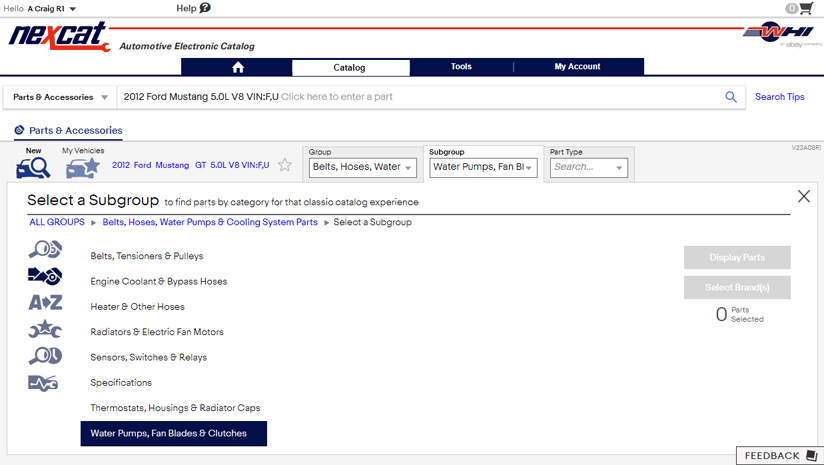
Task: Open the Parts & Accessories search category dropdown
Action: [x=60, y=97]
